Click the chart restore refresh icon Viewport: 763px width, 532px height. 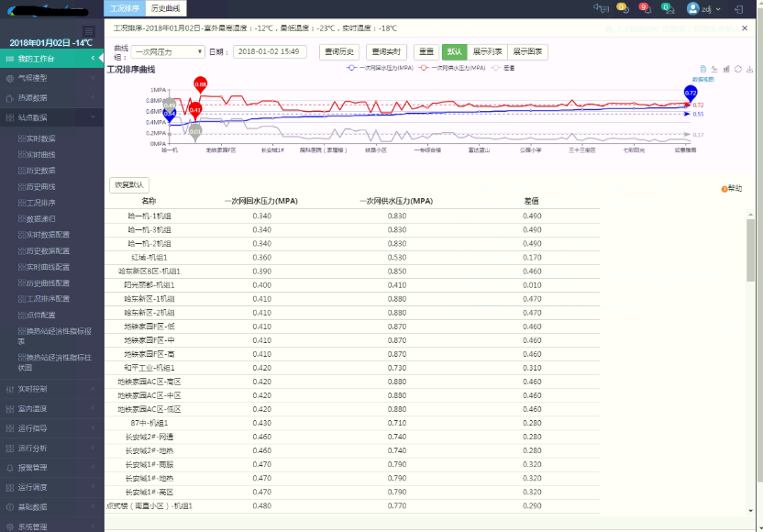pos(738,69)
